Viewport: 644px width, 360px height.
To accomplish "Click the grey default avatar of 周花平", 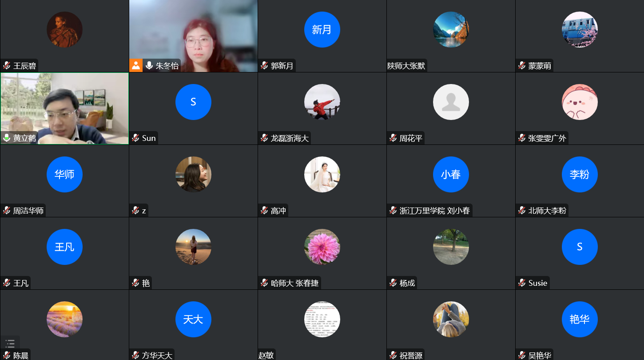I will pos(451,102).
